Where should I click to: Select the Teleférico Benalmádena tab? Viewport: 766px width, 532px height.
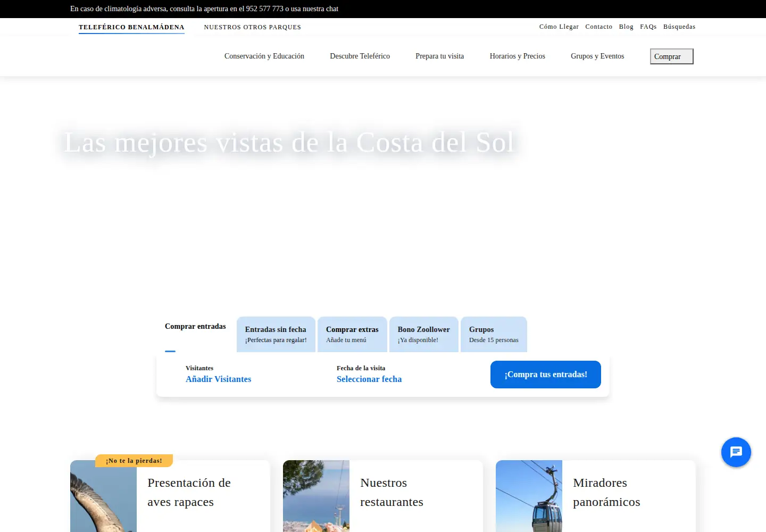point(131,27)
